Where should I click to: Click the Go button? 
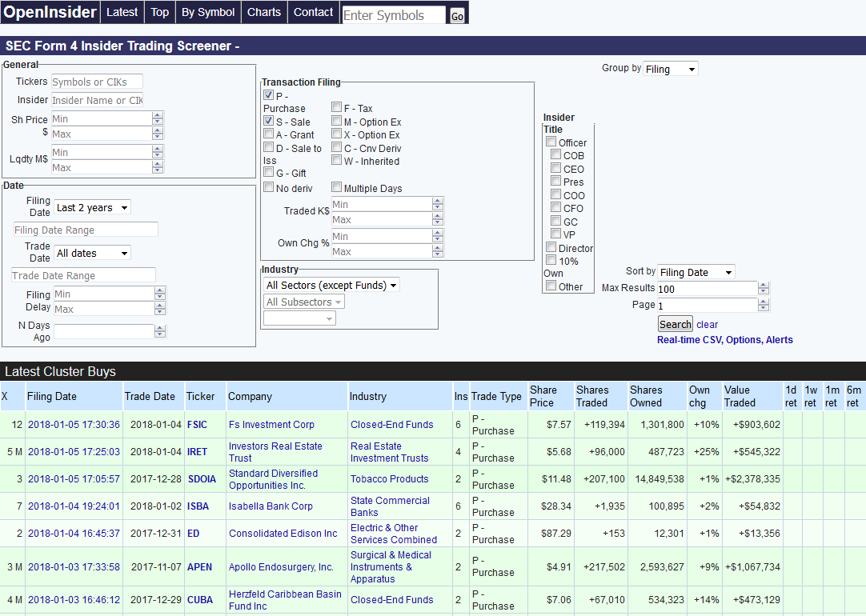pyautogui.click(x=457, y=16)
